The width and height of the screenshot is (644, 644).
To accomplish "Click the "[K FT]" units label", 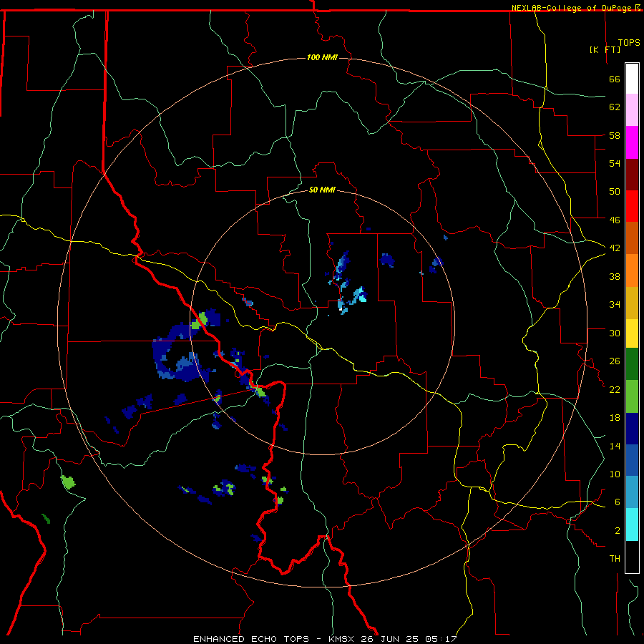I will pos(605,49).
